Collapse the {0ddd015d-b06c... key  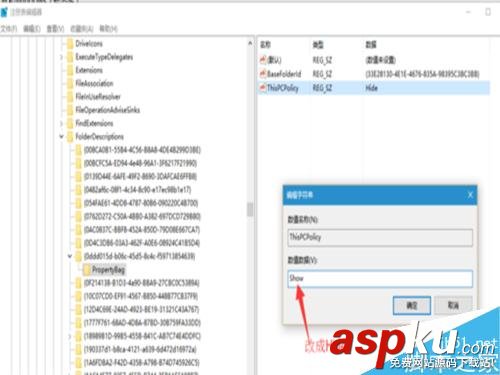click(70, 256)
